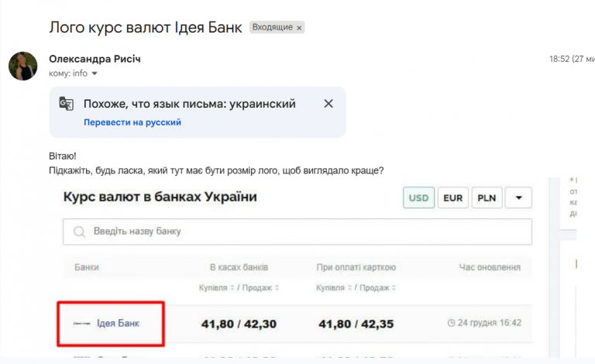Open the Ідея Банк link

click(119, 322)
